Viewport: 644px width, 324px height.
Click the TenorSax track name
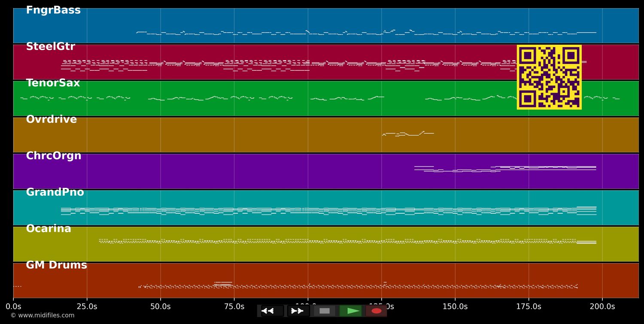coord(53,83)
